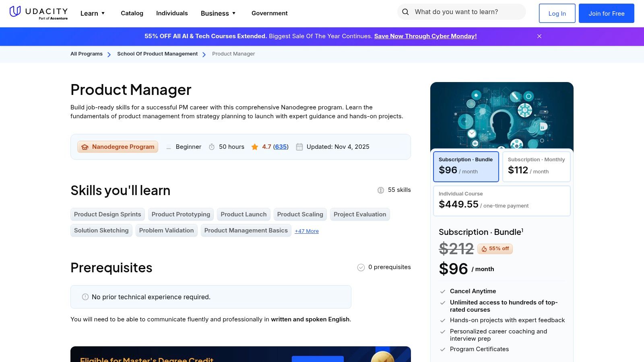Viewport: 644px width, 362px height.
Task: Open the Business dropdown menu
Action: (218, 13)
